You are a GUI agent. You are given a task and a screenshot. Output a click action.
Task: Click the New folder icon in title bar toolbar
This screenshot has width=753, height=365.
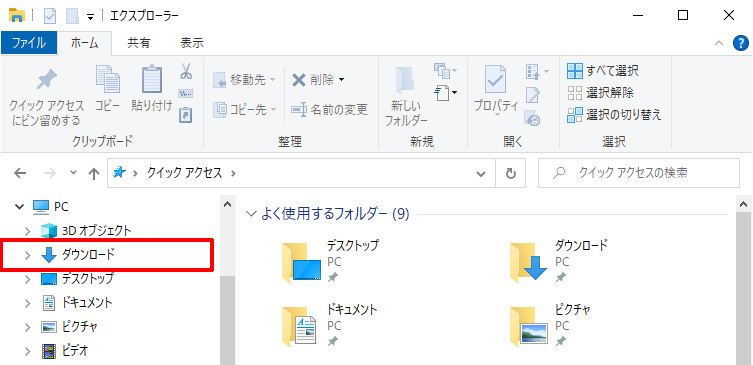tap(72, 16)
